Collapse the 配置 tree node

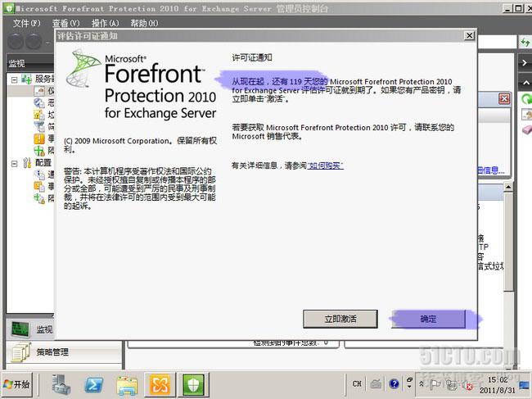point(14,164)
